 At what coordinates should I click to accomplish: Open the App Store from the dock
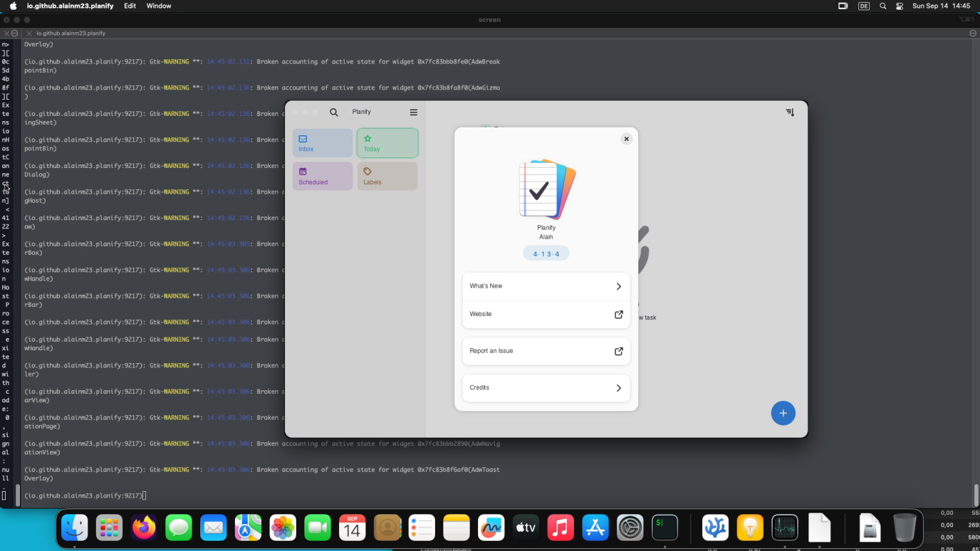tap(595, 527)
